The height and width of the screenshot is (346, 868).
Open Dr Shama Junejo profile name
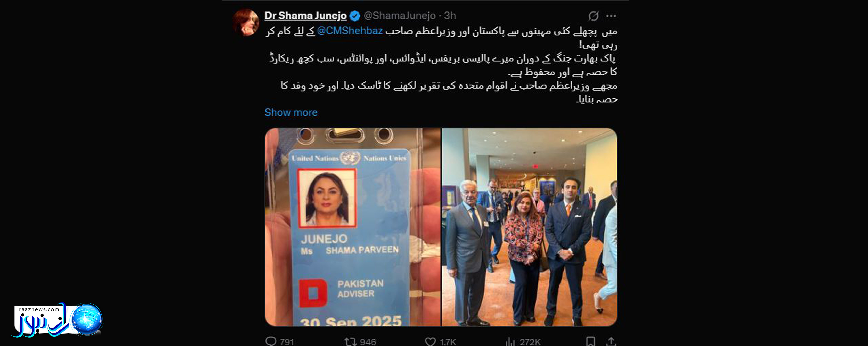coord(305,16)
